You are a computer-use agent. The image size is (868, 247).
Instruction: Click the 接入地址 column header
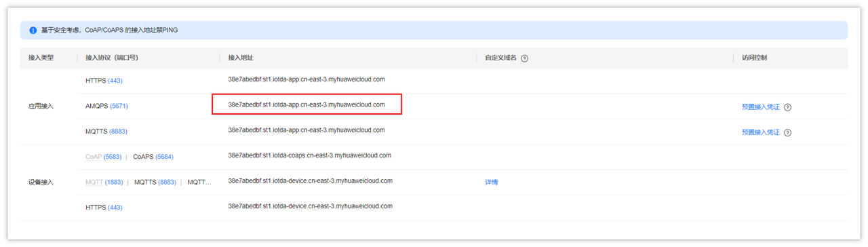click(x=241, y=58)
